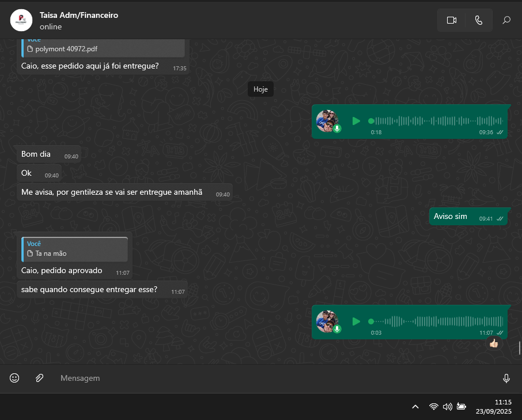Play the 0:03 voice message
The width and height of the screenshot is (522, 420).
coord(356,321)
